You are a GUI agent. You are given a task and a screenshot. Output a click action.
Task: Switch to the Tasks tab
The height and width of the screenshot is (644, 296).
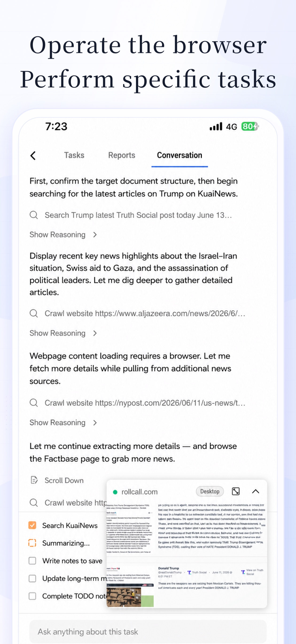click(x=74, y=155)
